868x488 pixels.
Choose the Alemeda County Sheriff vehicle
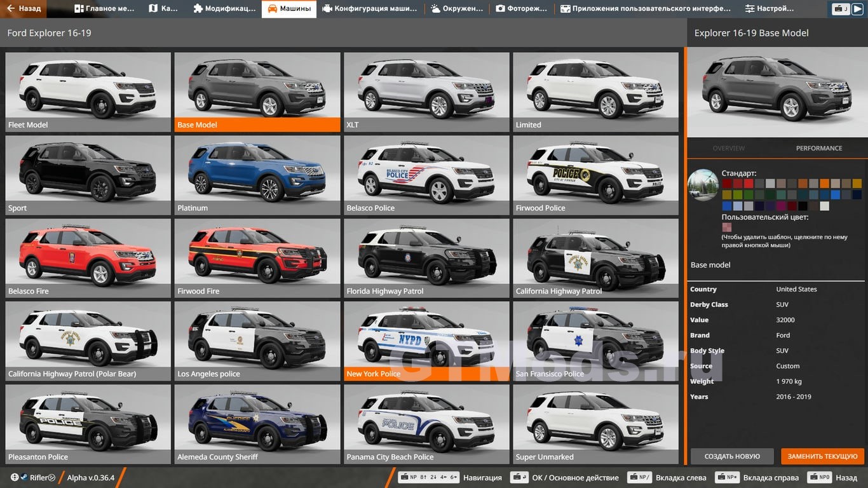click(x=257, y=424)
